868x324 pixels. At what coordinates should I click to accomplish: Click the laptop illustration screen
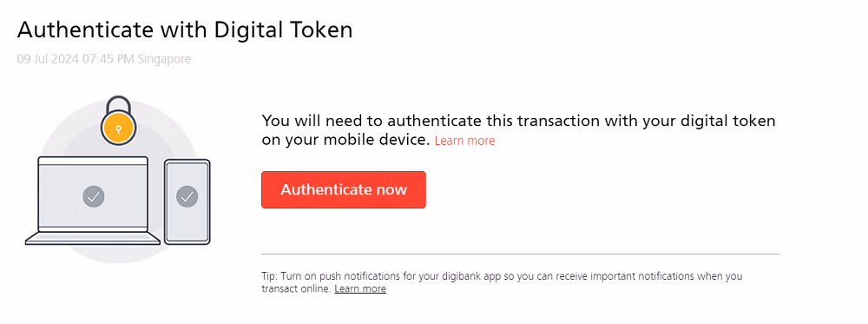pos(93,195)
